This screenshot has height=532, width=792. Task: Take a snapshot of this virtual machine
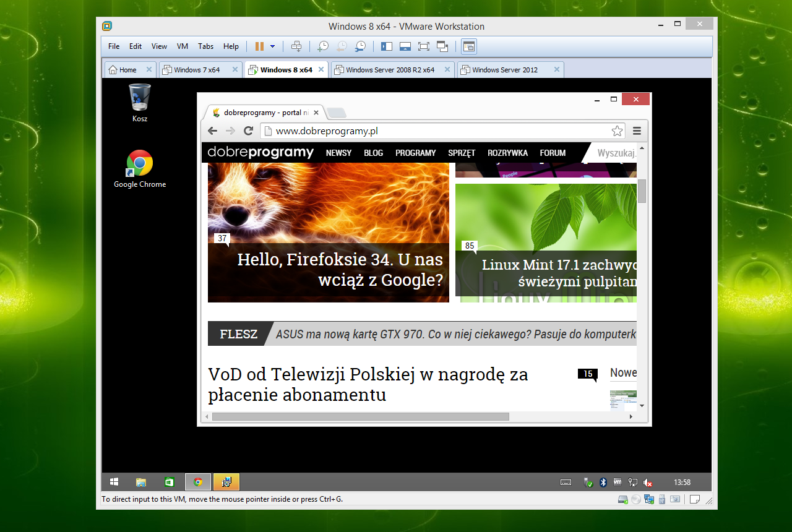(x=322, y=46)
